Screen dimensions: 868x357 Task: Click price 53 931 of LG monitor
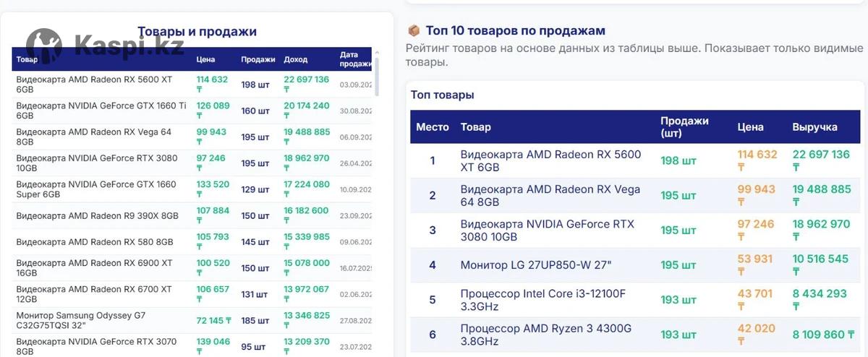(x=754, y=259)
